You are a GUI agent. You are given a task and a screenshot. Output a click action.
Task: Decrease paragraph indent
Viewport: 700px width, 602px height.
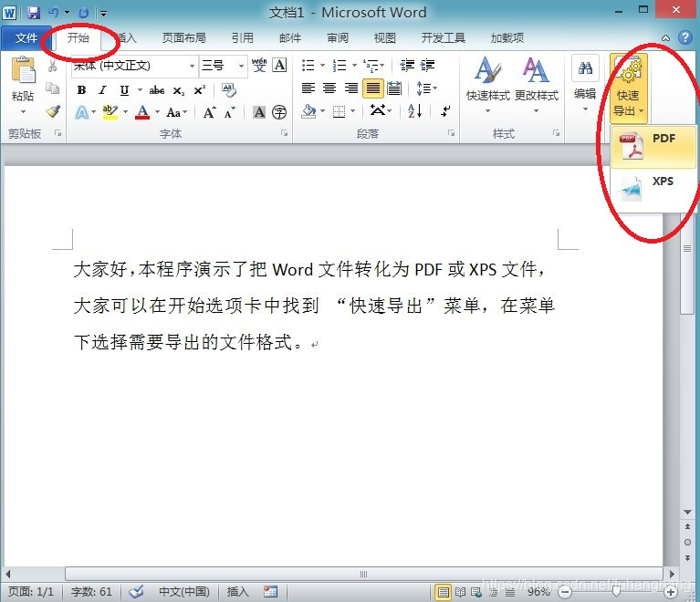tap(407, 65)
